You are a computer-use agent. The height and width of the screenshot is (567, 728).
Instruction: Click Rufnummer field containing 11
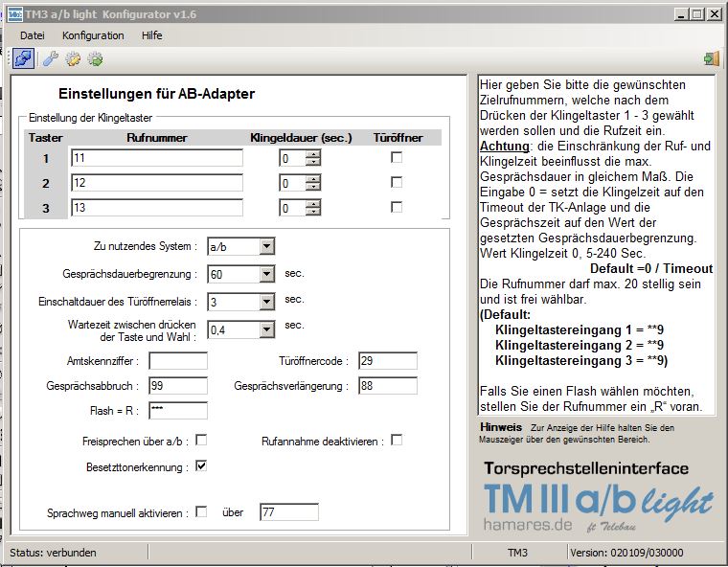(157, 158)
